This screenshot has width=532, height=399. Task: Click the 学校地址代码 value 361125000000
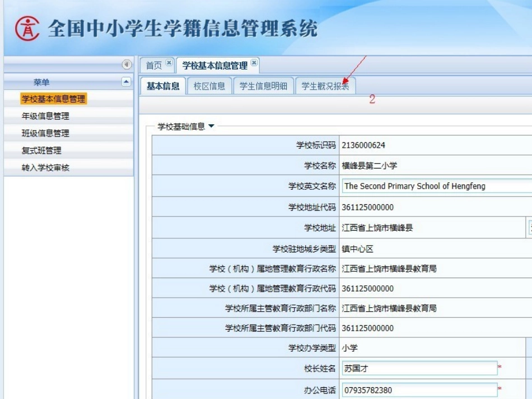tap(367, 207)
